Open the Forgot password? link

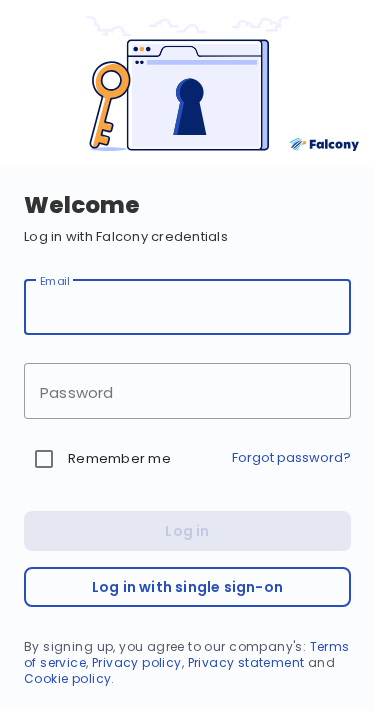pos(291,458)
